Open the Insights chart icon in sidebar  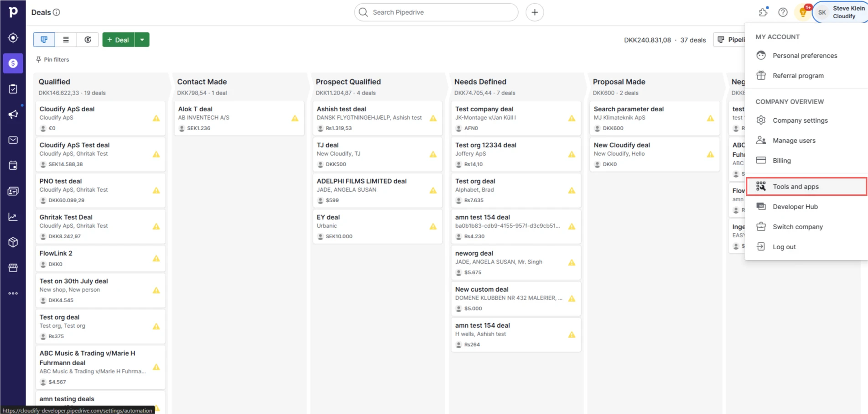tap(13, 217)
